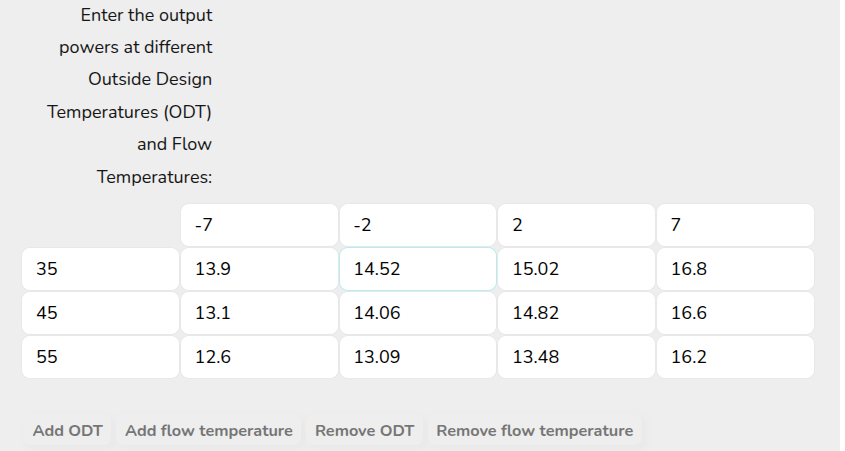
Task: Focus the ODT header field showing 2
Action: coord(576,225)
